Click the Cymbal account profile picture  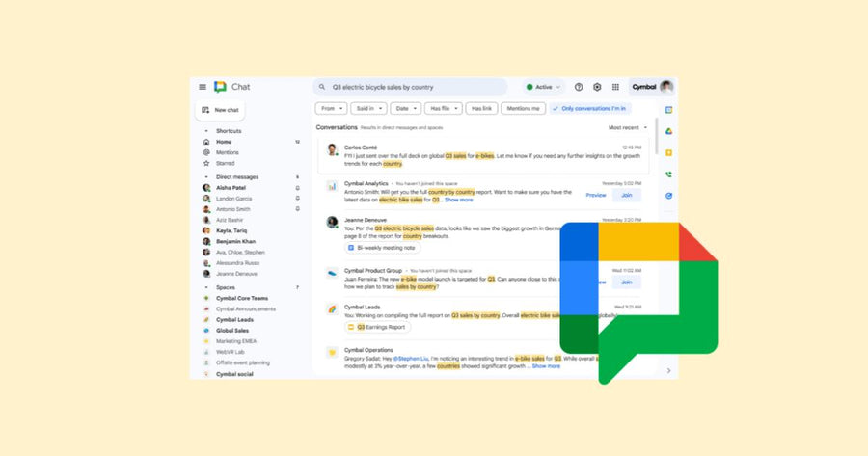tap(666, 87)
